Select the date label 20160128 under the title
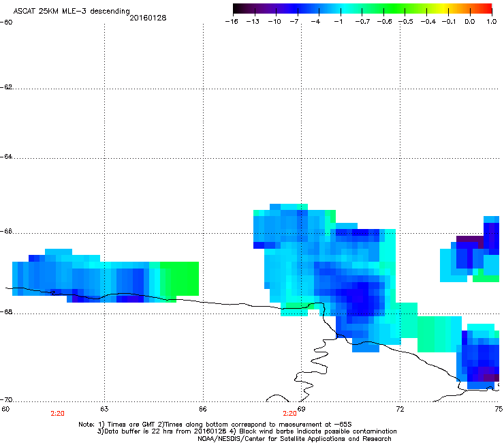 click(x=148, y=18)
